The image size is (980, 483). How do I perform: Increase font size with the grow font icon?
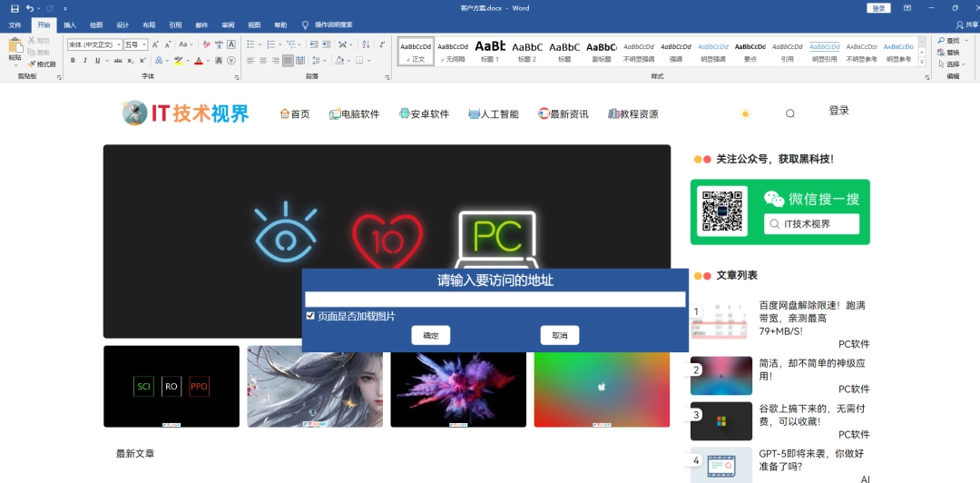[156, 44]
